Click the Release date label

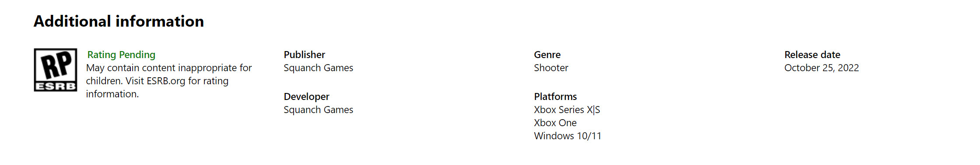812,55
